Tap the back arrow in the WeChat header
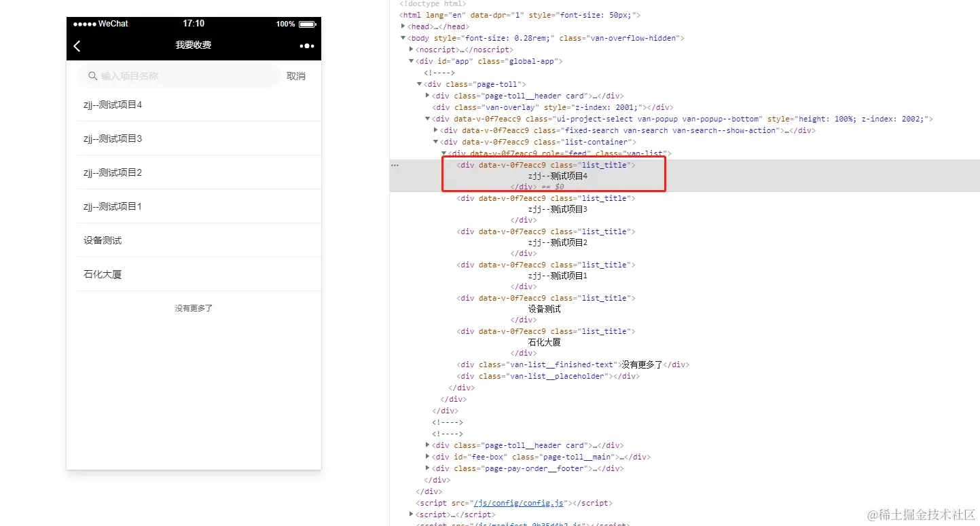Viewport: 980px width, 526px height. point(77,45)
